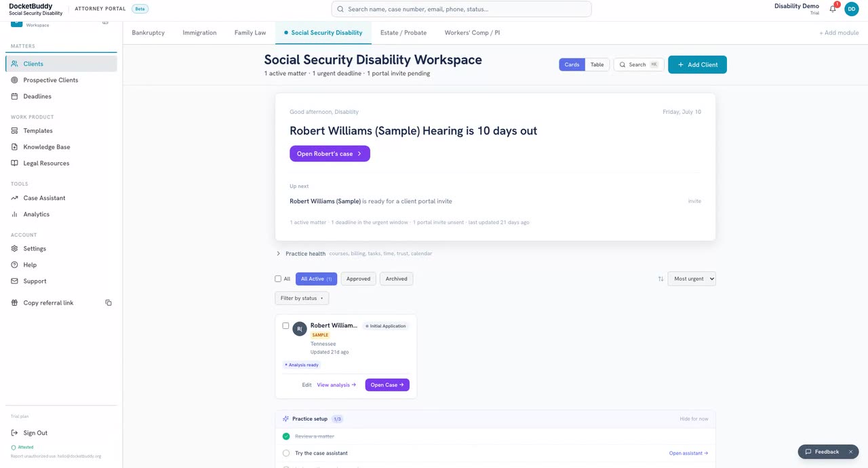868x468 pixels.
Task: Contact Support from the sidebar
Action: click(61, 281)
